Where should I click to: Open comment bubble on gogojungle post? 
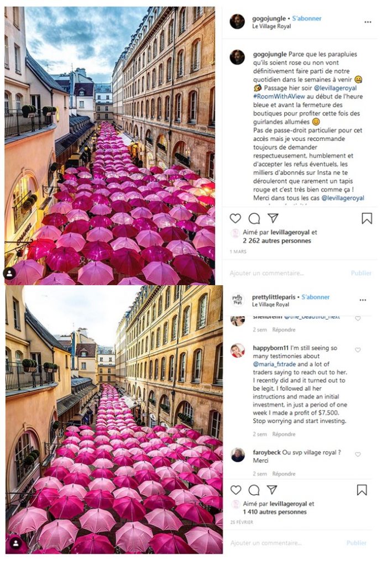pos(254,218)
